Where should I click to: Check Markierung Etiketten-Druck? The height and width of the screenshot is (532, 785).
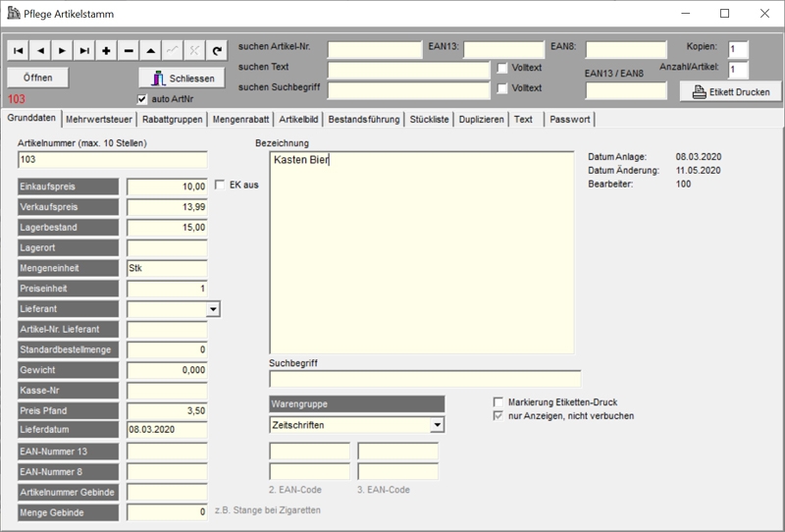point(497,402)
